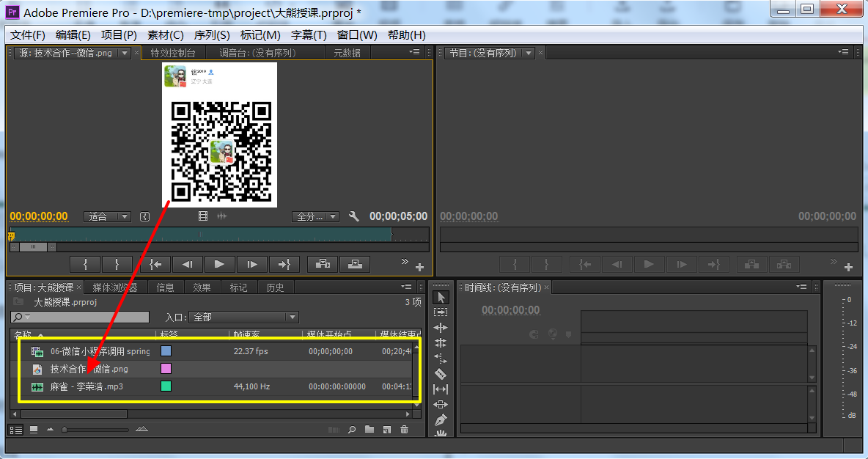The height and width of the screenshot is (459, 868).
Task: Click Drag Audio Only waveform icon
Action: coord(222,216)
